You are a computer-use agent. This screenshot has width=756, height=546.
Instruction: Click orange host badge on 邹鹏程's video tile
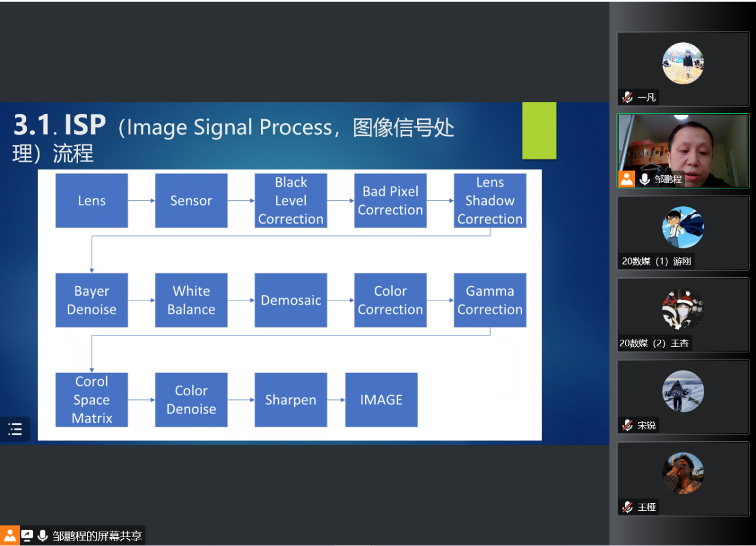[627, 179]
